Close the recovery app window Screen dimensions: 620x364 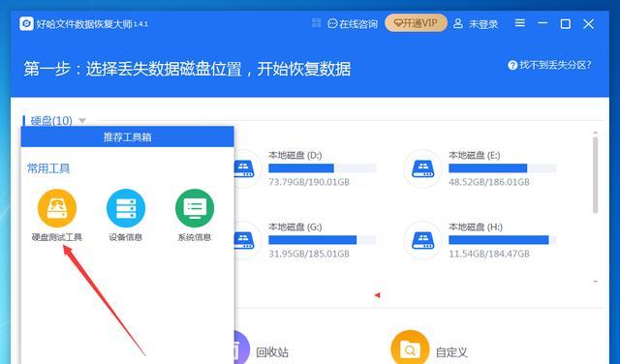[588, 24]
